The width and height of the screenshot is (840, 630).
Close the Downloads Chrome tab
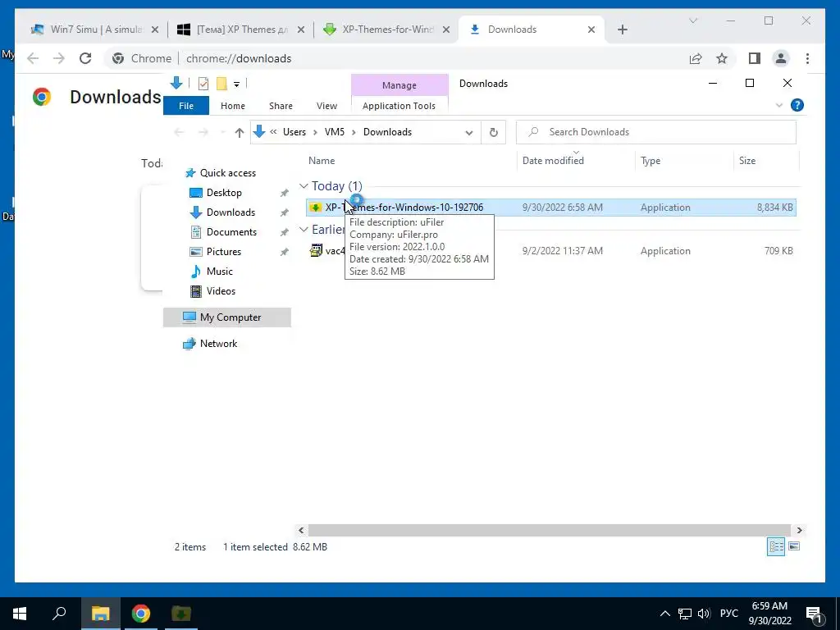pyautogui.click(x=591, y=30)
